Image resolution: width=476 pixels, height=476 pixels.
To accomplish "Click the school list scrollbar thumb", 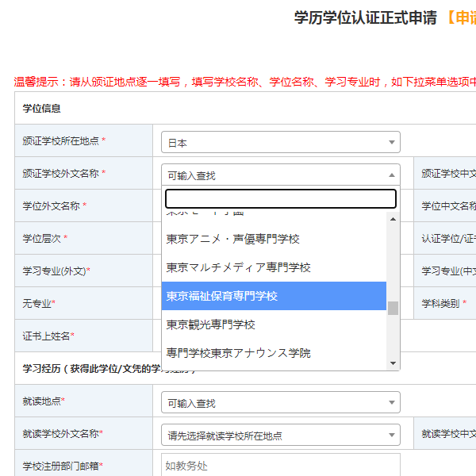I will coord(393,308).
